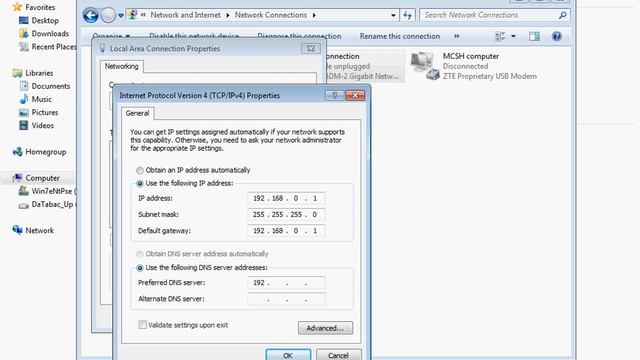Open Explorer help icon
640x360 pixels.
coord(556,36)
